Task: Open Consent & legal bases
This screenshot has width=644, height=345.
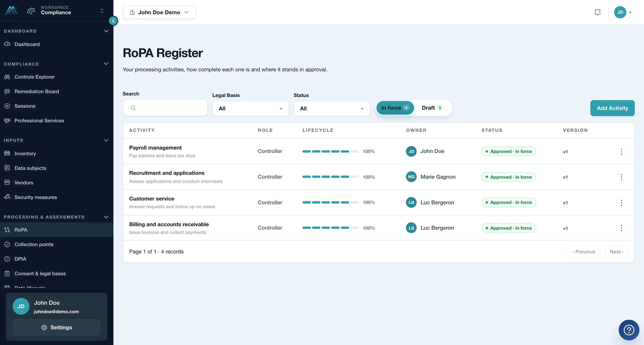Action: [x=57, y=274]
